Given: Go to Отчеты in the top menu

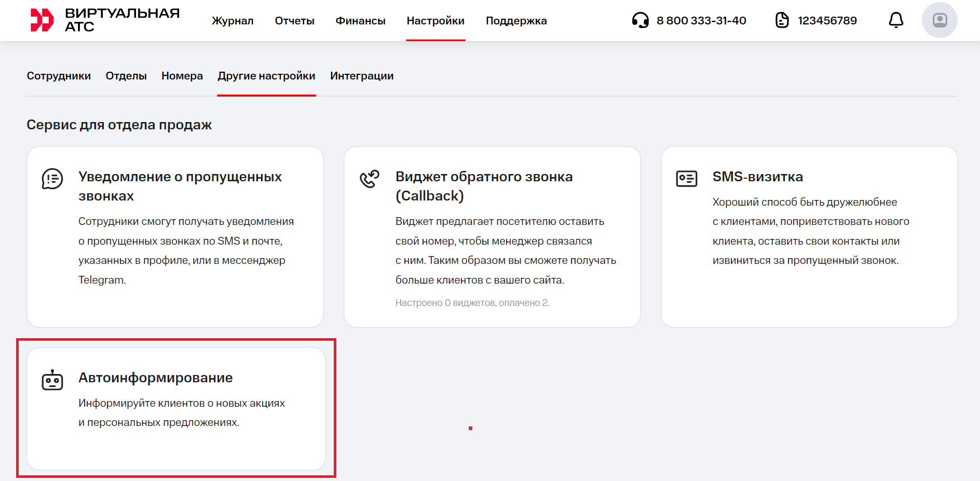Looking at the screenshot, I should (x=294, y=21).
